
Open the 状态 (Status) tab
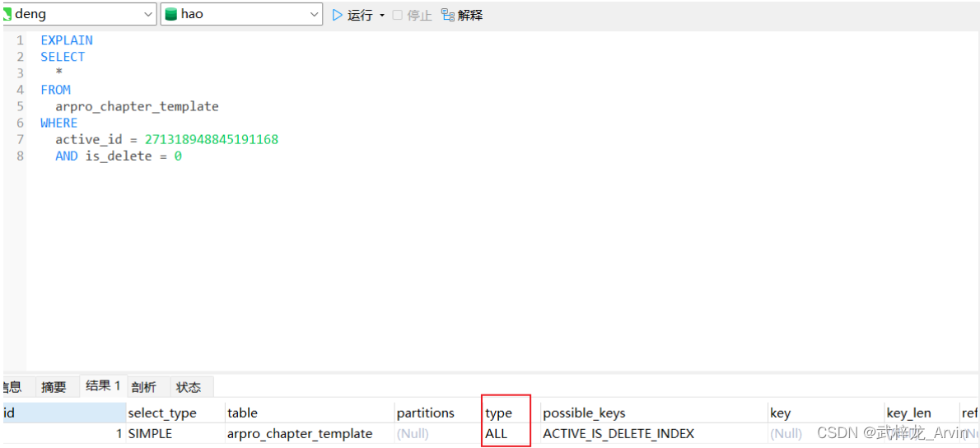188,387
